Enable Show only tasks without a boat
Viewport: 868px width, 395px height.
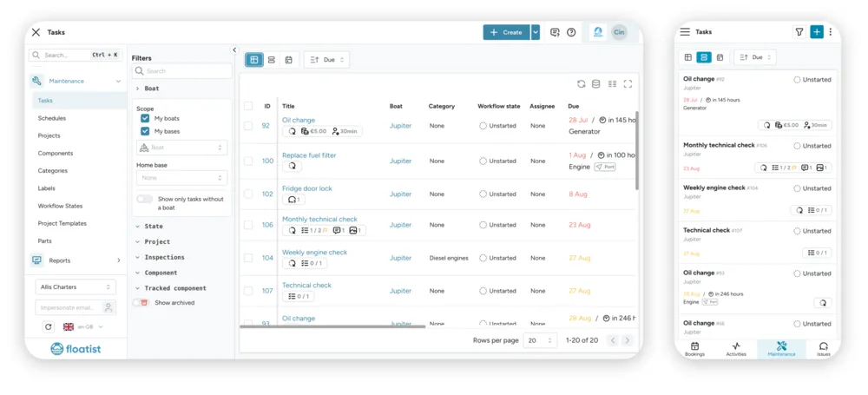(144, 199)
